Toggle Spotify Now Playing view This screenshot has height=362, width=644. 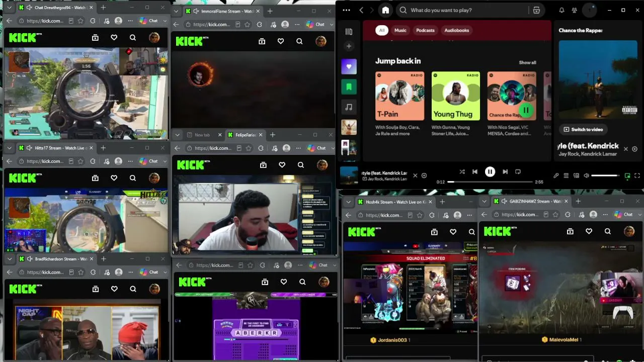click(x=627, y=175)
